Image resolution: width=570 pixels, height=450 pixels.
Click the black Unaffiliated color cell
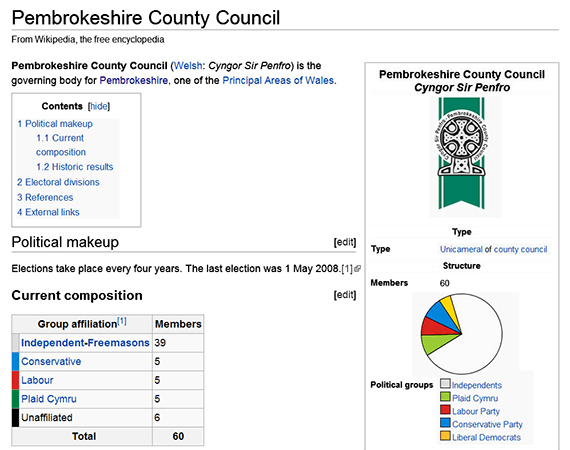tap(15, 418)
